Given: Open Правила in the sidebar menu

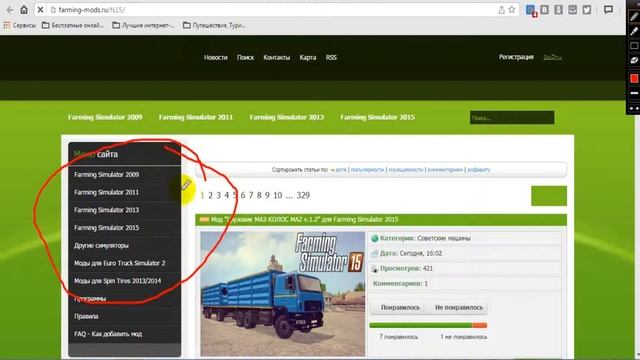Looking at the screenshot, I should point(86,316).
